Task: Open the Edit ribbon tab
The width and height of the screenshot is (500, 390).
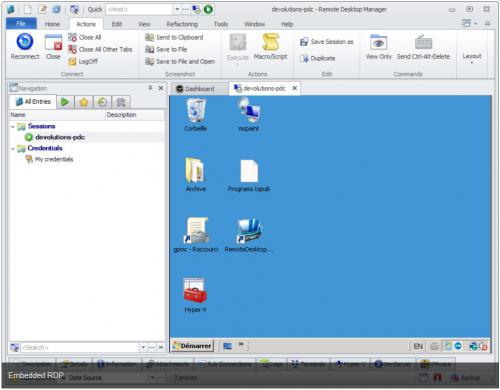Action: (117, 24)
